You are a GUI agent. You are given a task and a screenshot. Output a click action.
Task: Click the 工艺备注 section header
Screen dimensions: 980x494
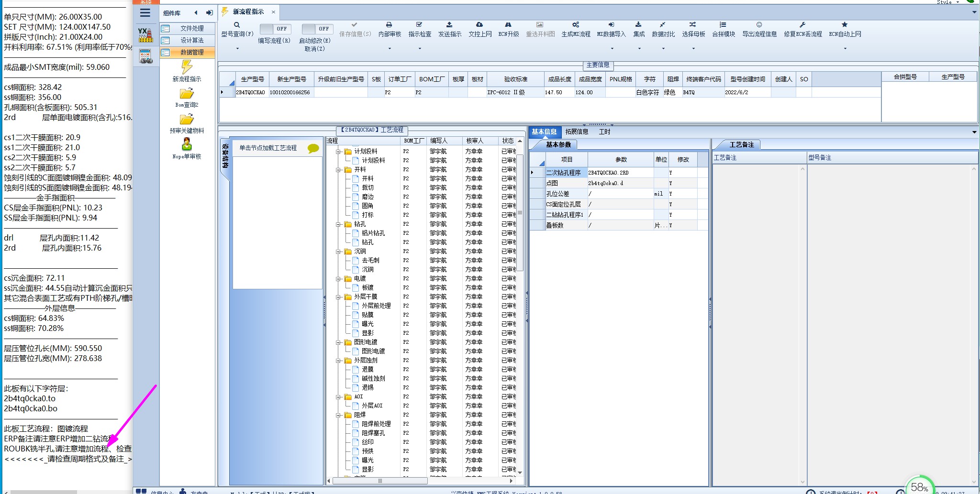[x=741, y=144]
